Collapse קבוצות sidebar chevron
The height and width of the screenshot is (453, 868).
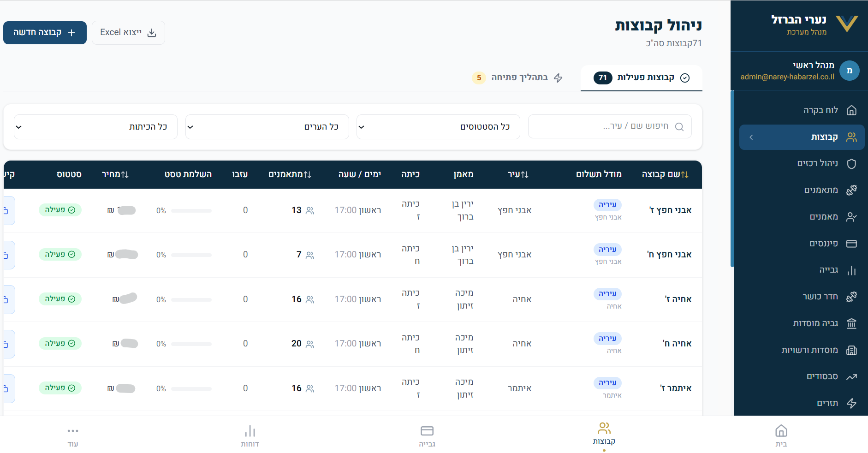(x=751, y=137)
